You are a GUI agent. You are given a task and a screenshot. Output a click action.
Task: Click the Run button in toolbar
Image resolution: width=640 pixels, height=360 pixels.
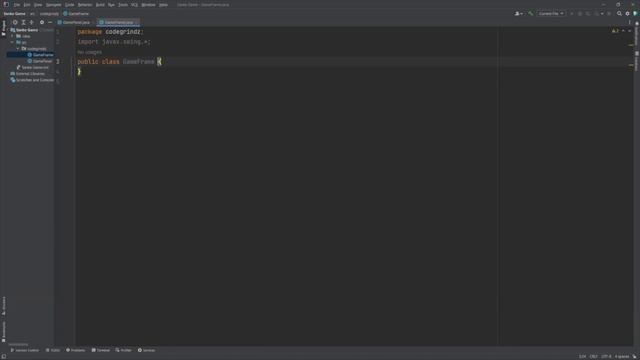(x=572, y=14)
